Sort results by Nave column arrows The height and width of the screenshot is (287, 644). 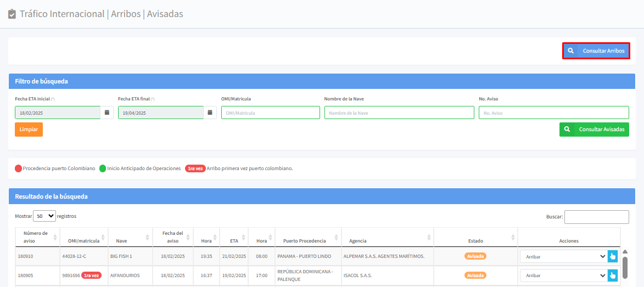pos(147,237)
